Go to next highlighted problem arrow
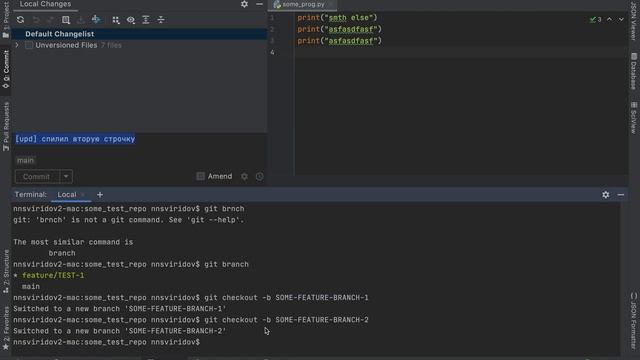 pos(621,19)
